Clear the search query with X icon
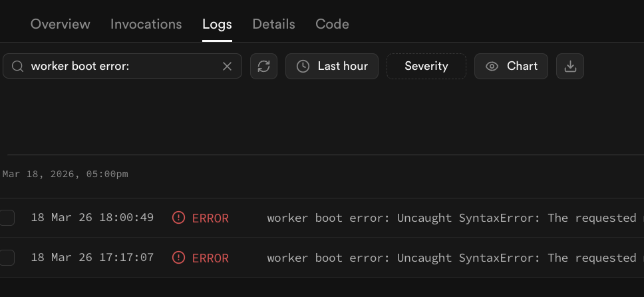The width and height of the screenshot is (644, 297). 227,67
